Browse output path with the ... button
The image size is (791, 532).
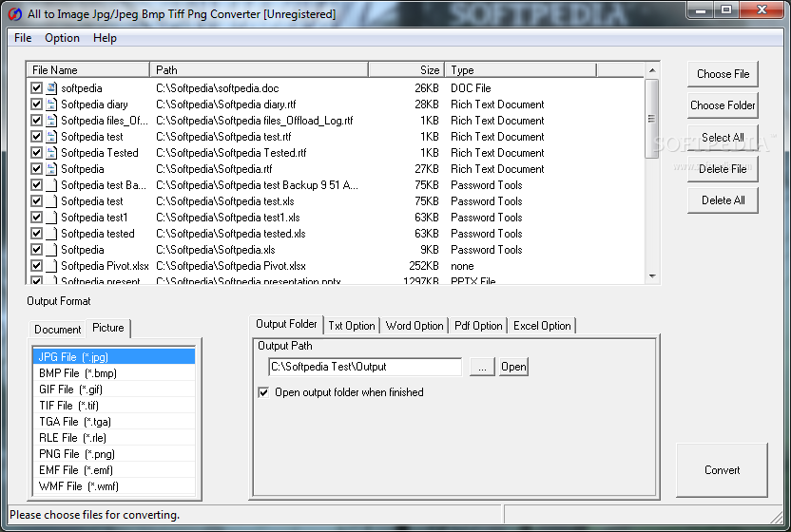click(482, 367)
